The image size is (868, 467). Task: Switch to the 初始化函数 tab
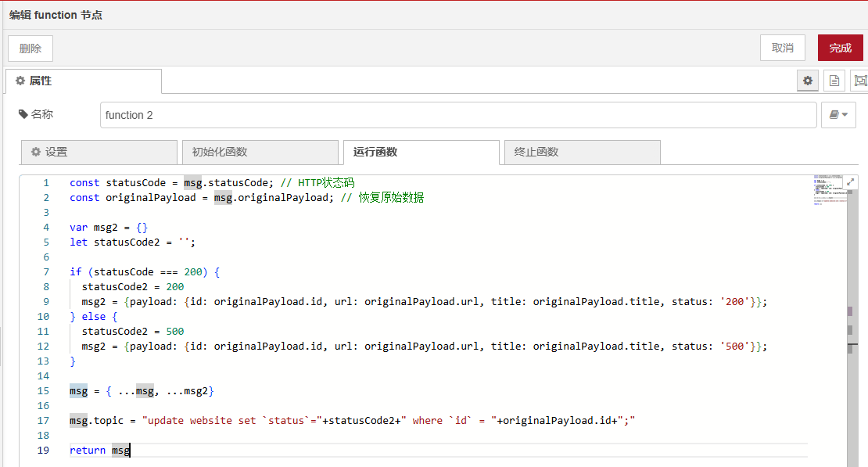tap(260, 152)
